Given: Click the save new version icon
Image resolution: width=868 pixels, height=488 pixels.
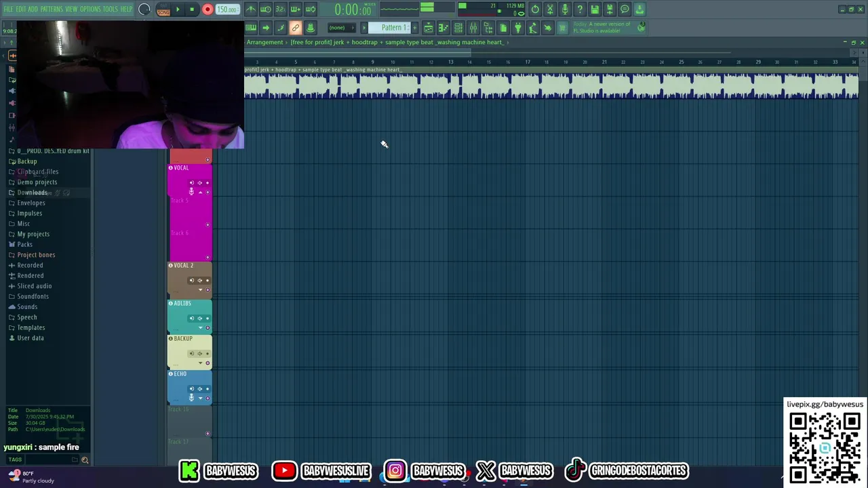Looking at the screenshot, I should tap(610, 9).
